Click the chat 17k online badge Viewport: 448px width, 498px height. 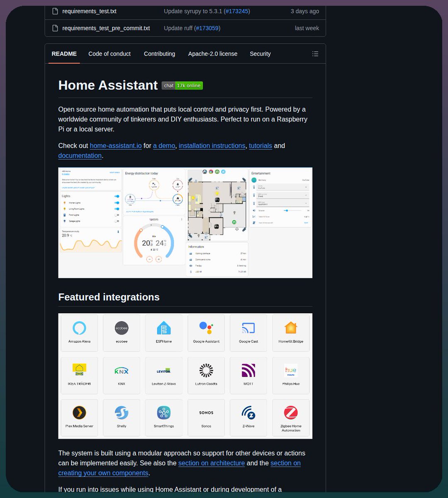[x=182, y=85]
